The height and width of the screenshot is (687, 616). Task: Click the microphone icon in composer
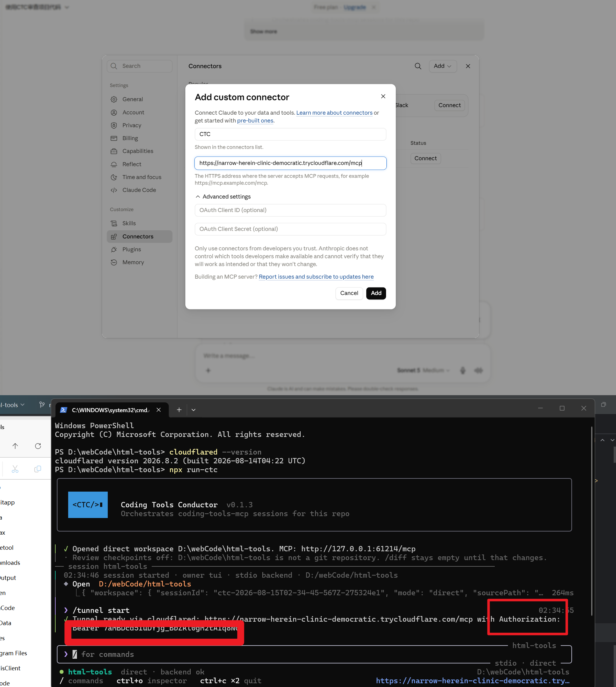click(x=463, y=370)
